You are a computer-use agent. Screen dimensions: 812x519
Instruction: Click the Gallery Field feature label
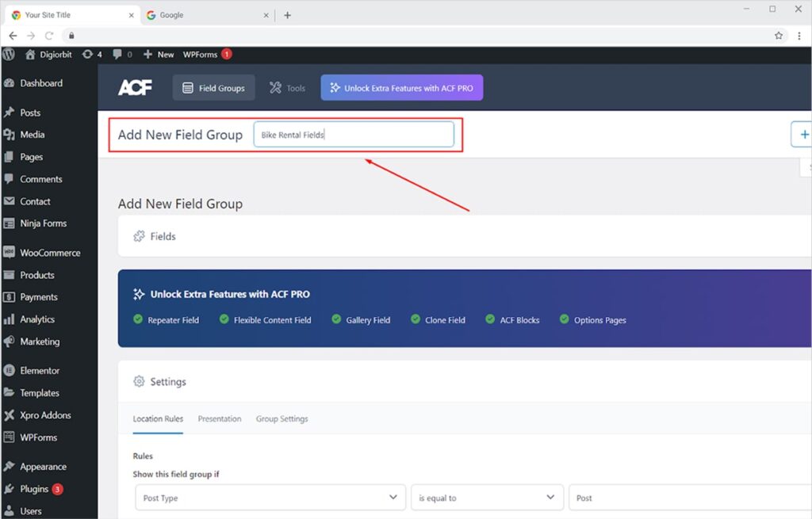pos(368,320)
